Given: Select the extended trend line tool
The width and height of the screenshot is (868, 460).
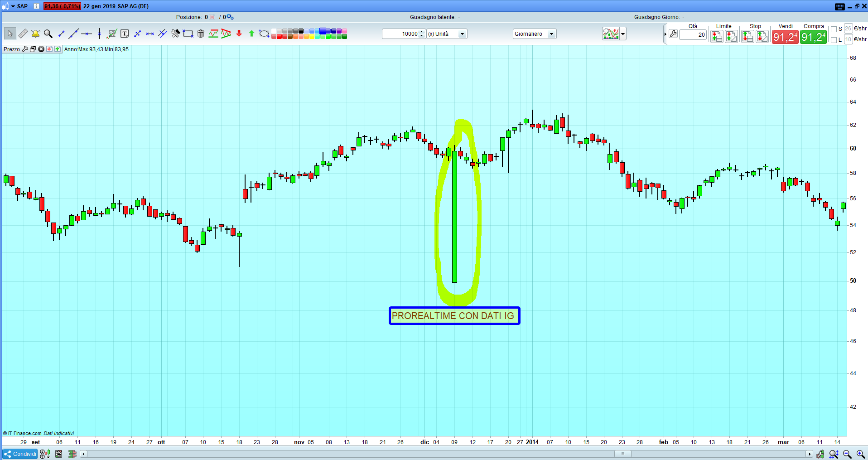Looking at the screenshot, I should point(74,34).
